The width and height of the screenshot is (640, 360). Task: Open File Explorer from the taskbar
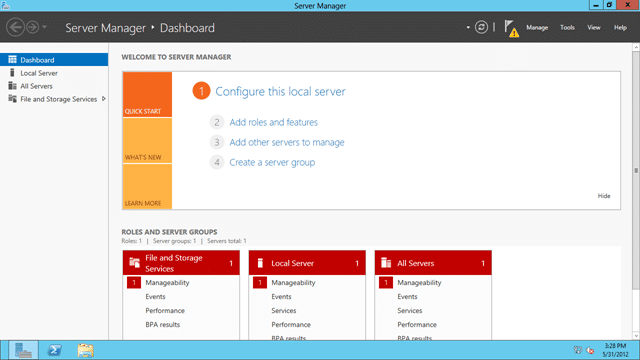85,350
